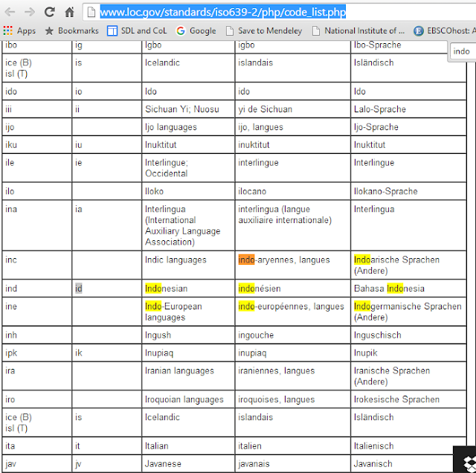Click 'Irokesische Sprachen' cell
Screen dimensions: 476x473
tap(408, 399)
